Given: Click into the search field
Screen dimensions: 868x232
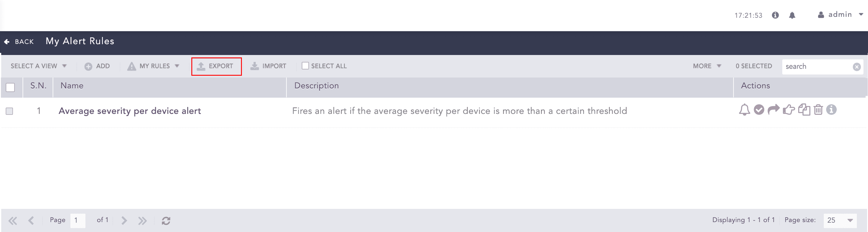Looking at the screenshot, I should 817,67.
